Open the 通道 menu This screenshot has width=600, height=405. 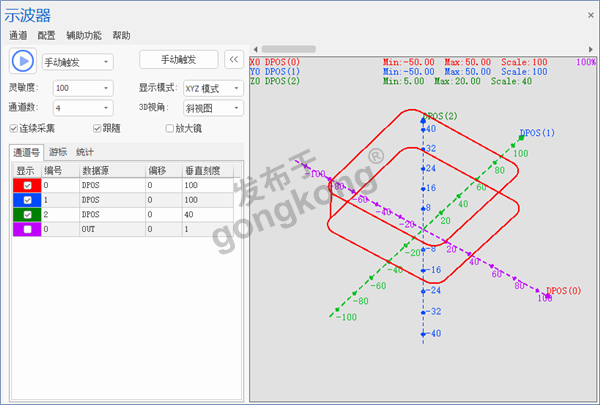pos(18,34)
